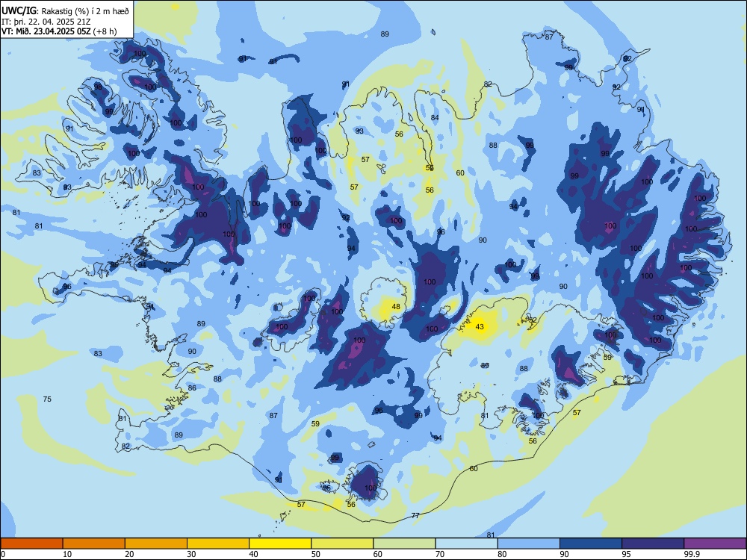Screen dimensions: 747x560
Task: Click the medium blue 80–90 legend swatch
Action: coord(529,544)
